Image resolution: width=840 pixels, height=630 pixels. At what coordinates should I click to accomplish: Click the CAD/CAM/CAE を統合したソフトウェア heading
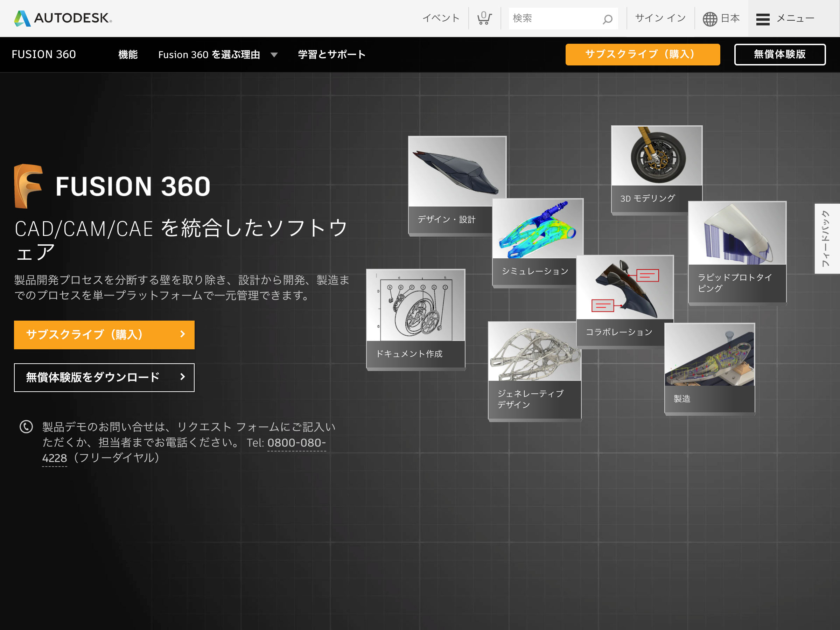point(181,240)
